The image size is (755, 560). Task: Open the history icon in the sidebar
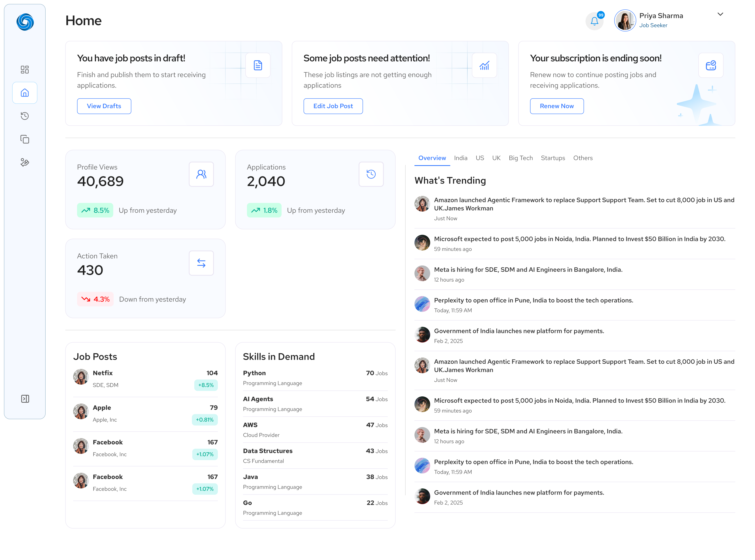(25, 116)
